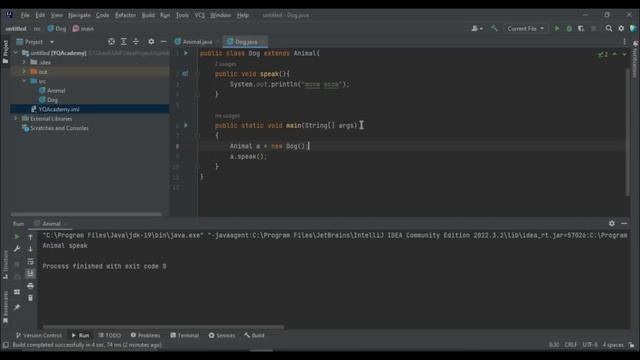Open the Current File run configuration dropdown
Viewport: 640px width, 360px height.
click(x=525, y=29)
